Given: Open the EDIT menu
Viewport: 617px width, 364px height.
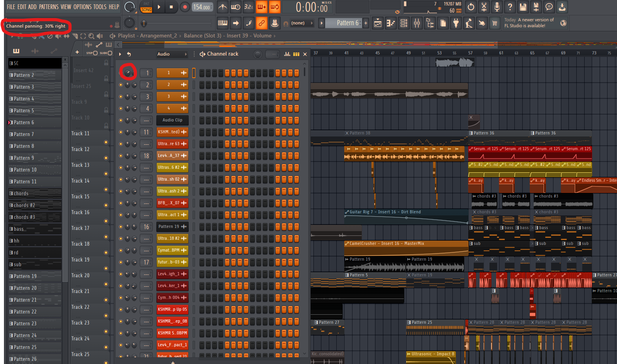Looking at the screenshot, I should click(22, 7).
